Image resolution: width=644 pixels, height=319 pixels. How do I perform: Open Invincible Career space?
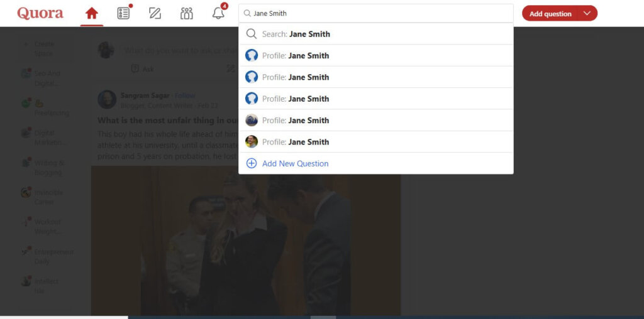click(43, 197)
